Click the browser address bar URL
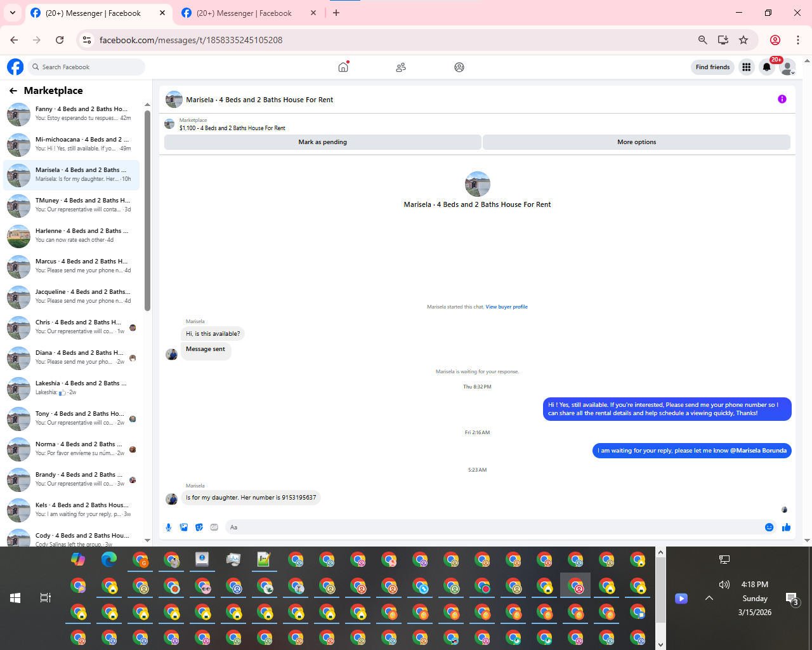The image size is (812, 650). click(x=191, y=40)
